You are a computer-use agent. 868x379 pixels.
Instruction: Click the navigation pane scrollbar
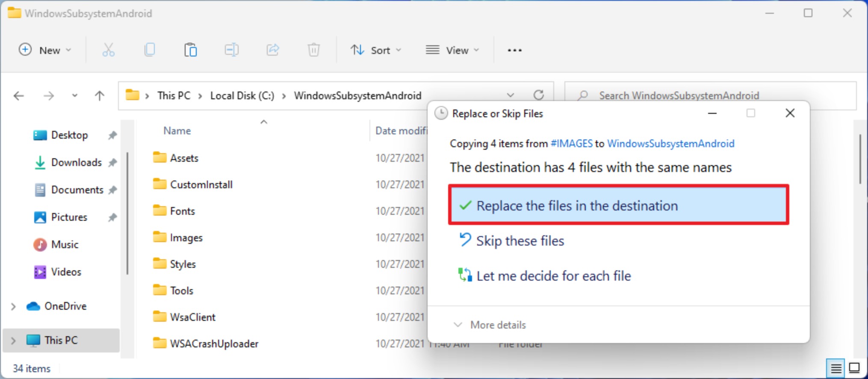127,213
